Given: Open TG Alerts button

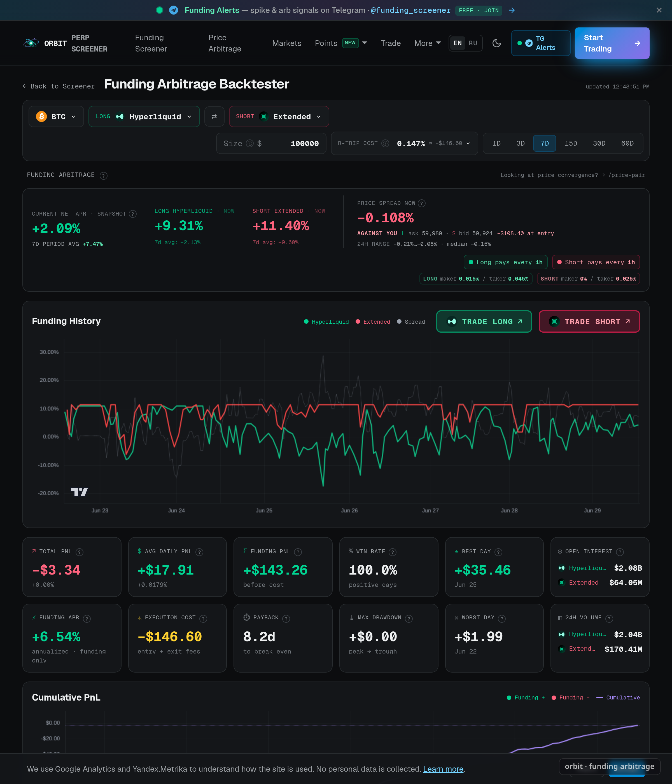Looking at the screenshot, I should click(x=540, y=43).
